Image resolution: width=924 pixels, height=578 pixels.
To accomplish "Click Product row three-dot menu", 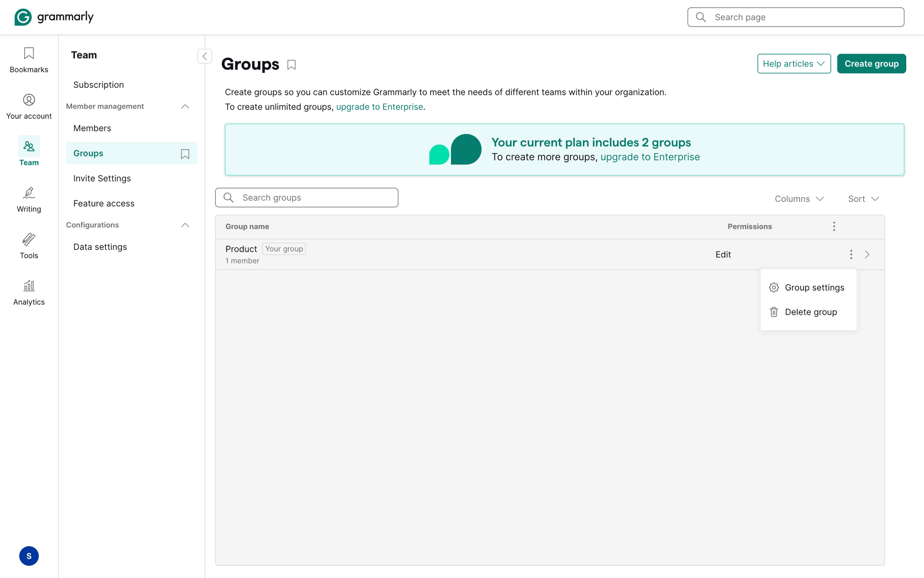I will [x=851, y=254].
